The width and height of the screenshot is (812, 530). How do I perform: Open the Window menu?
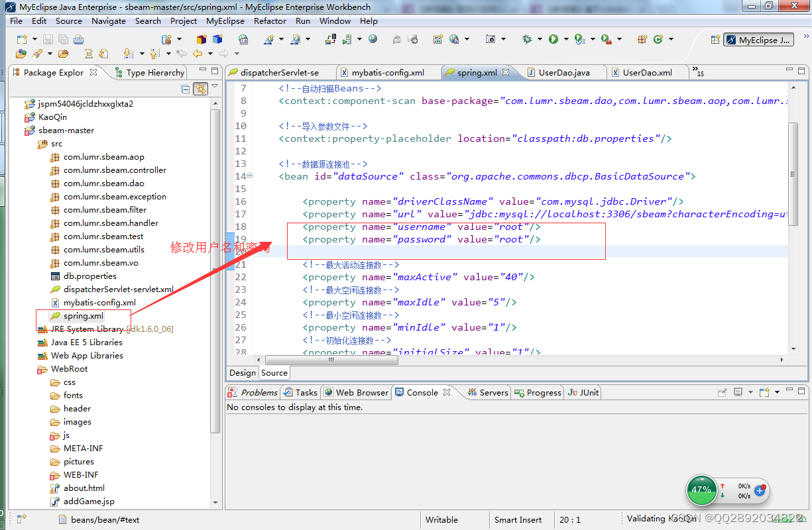click(x=335, y=21)
